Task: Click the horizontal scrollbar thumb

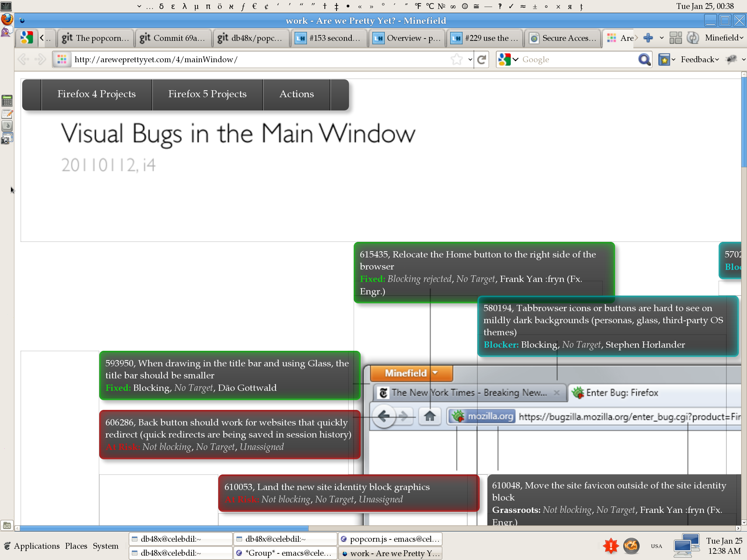Action: (164, 528)
